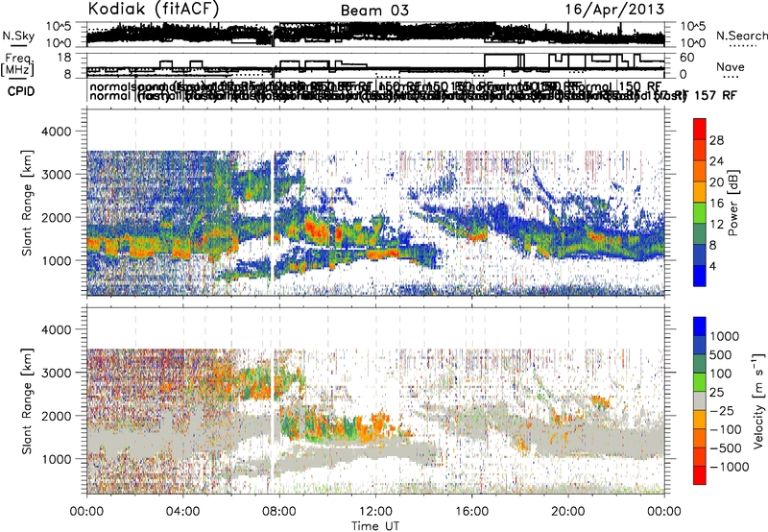768x532 pixels.
Task: Click the Nave axis value '60'
Action: pos(687,58)
